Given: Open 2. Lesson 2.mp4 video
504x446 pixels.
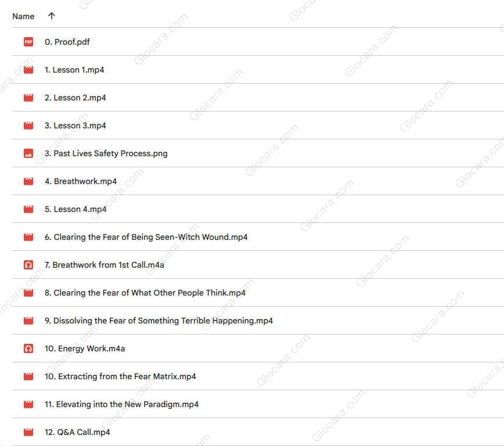Looking at the screenshot, I should pos(75,98).
